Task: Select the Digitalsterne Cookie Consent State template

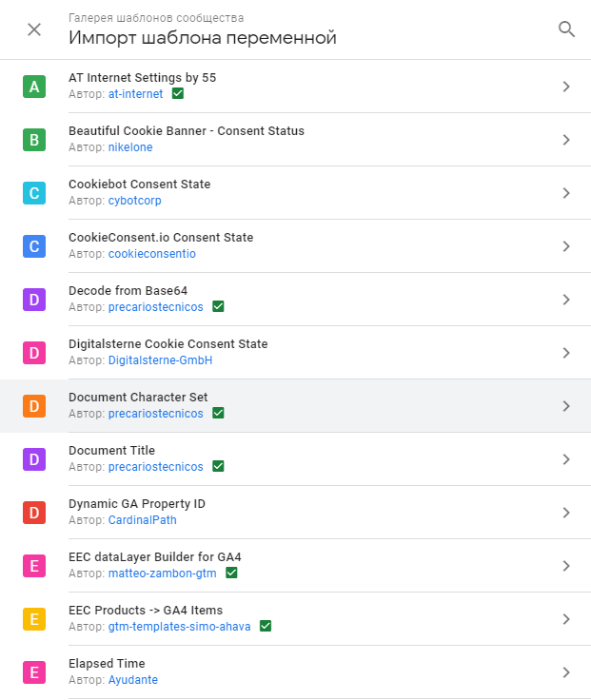Action: (168, 344)
